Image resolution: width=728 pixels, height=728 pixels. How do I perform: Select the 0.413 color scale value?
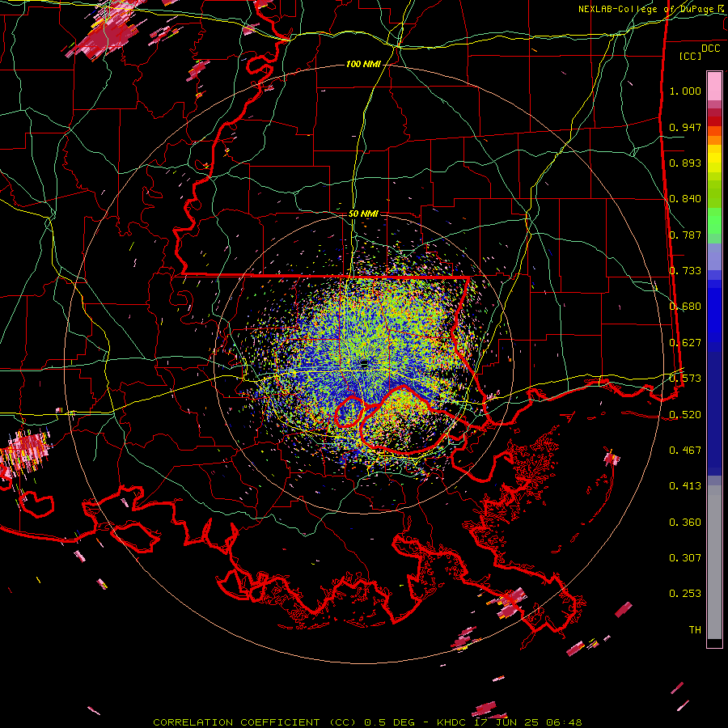click(685, 486)
